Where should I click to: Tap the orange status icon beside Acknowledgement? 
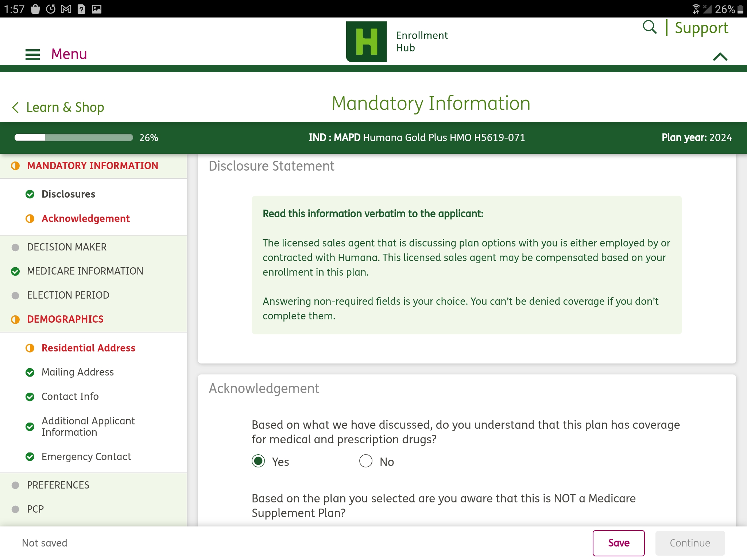30,219
